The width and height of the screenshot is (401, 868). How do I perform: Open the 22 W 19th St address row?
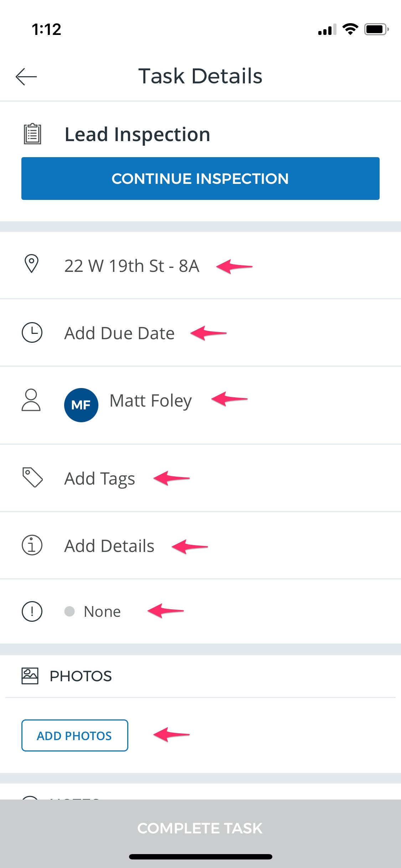coord(200,265)
